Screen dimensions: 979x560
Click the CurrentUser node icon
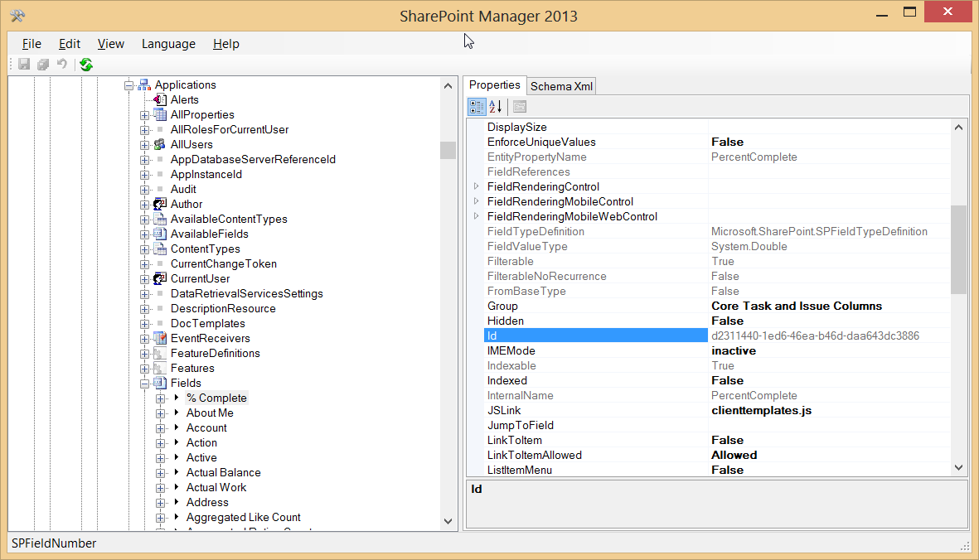tap(160, 278)
